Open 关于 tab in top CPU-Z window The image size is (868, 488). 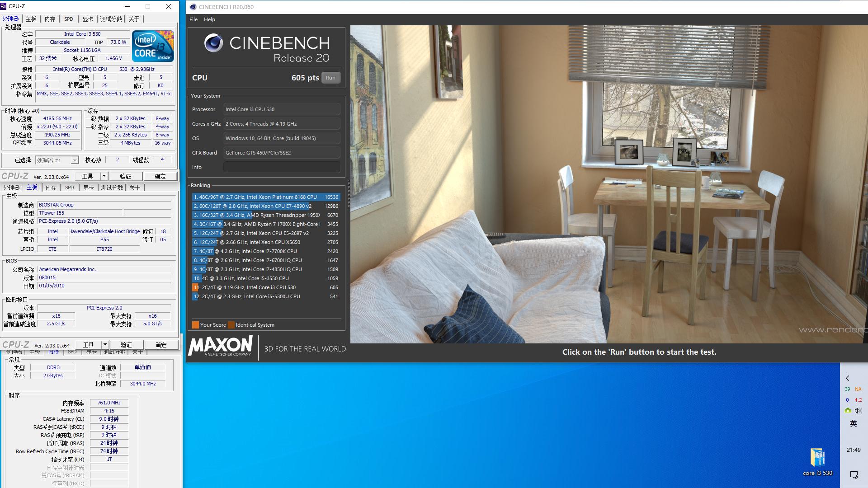tap(134, 19)
